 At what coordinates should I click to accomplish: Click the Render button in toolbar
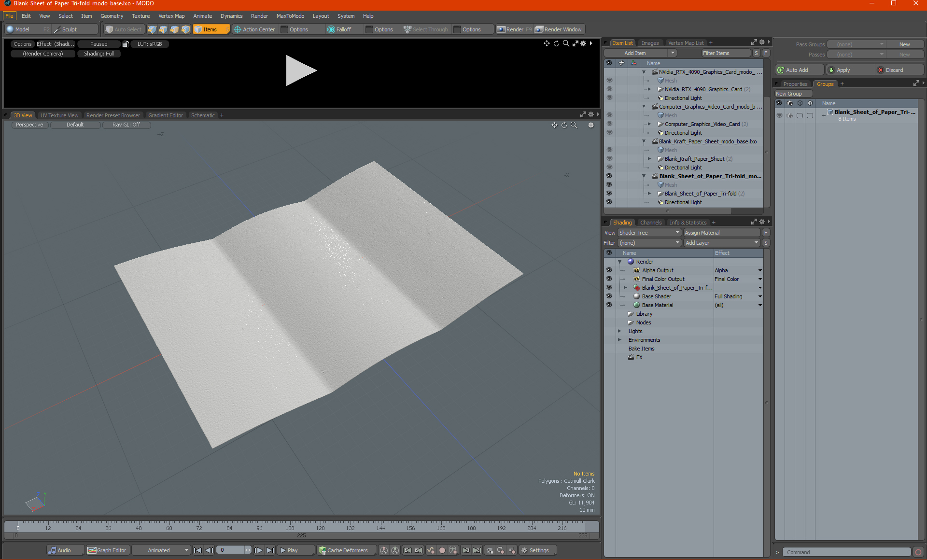tap(516, 29)
